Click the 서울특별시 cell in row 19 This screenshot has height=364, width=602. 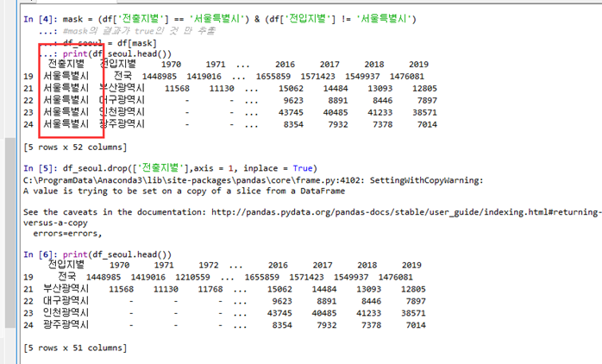(x=66, y=76)
